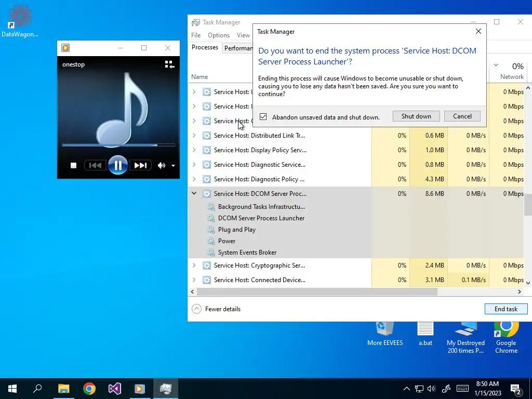532x399 pixels.
Task: Select the Processes tab
Action: point(205,47)
